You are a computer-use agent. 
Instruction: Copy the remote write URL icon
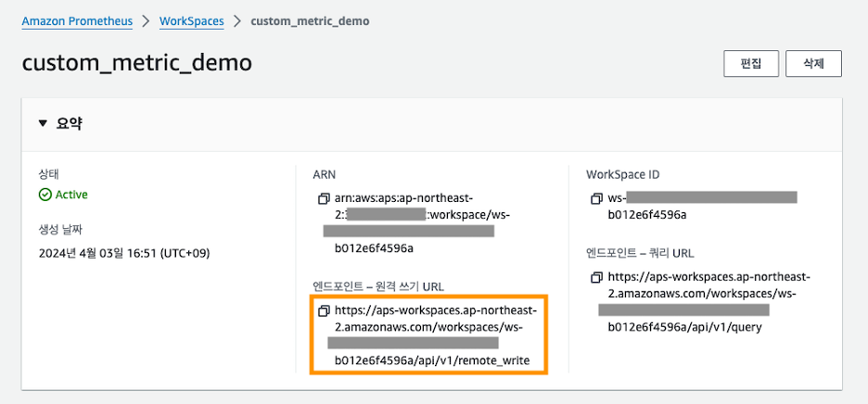tap(324, 310)
